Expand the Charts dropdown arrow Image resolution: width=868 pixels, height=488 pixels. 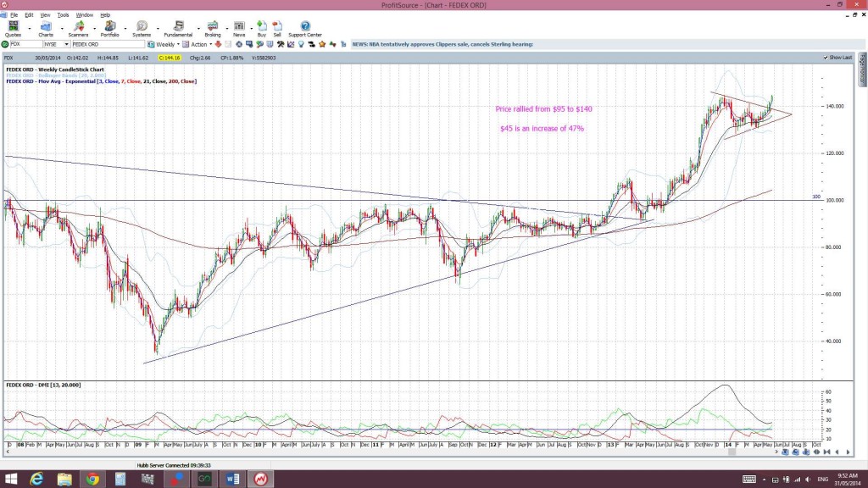point(61,28)
